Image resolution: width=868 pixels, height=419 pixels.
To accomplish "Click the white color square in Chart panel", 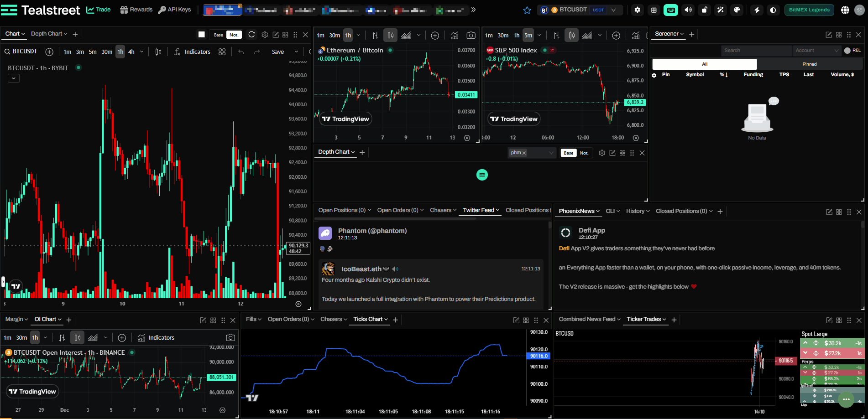I will (x=202, y=35).
